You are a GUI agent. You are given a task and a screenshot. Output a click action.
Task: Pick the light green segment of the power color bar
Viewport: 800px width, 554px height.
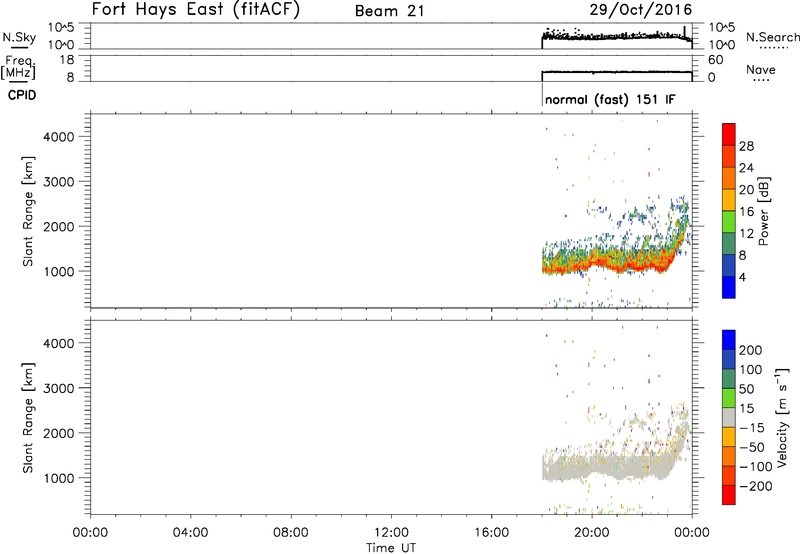pos(729,222)
